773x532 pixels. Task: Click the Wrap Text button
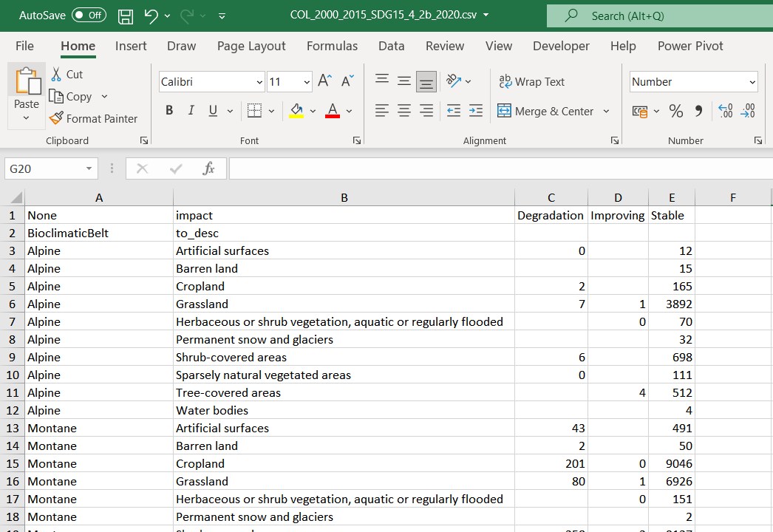click(531, 82)
